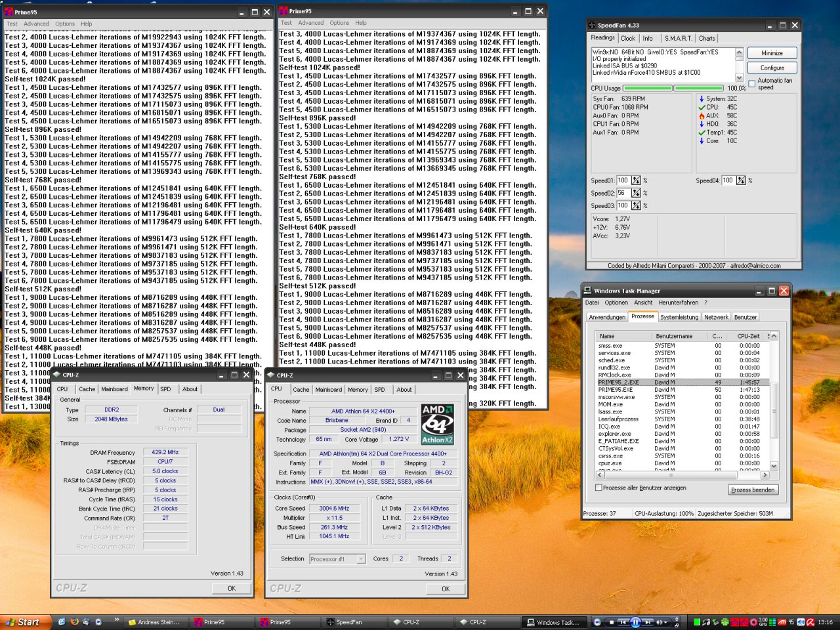Viewport: 840px width, 630px height.
Task: Click the Configure button in SpeedFan
Action: 772,68
